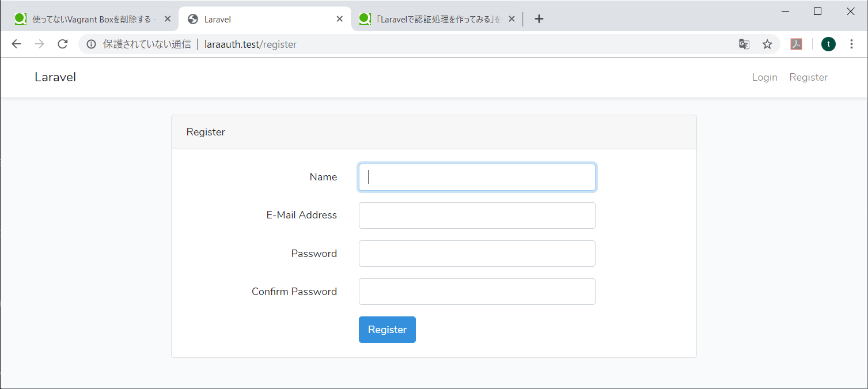This screenshot has width=868, height=389.
Task: Focus the E-Mail Address field
Action: click(x=477, y=216)
